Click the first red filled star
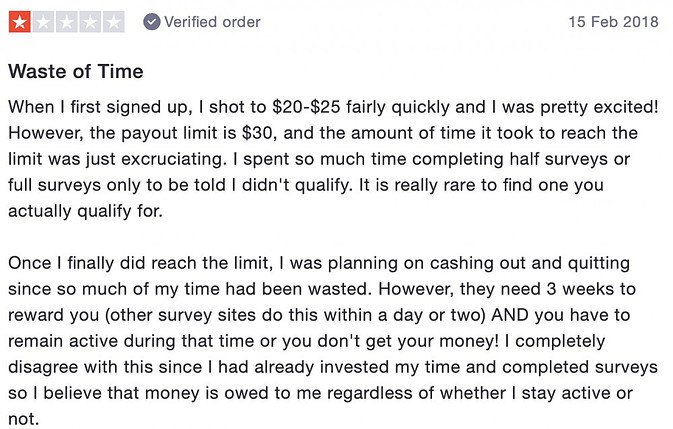The width and height of the screenshot is (673, 429). coord(20,22)
